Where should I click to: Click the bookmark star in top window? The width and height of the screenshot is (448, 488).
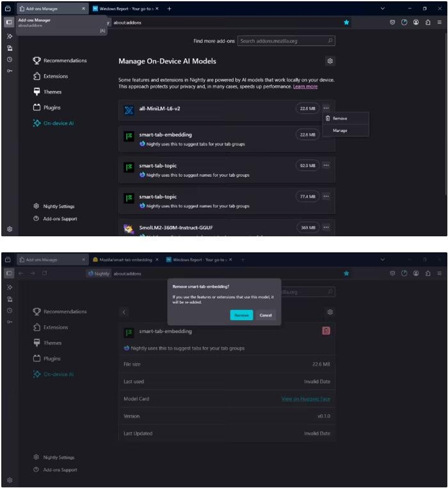tap(346, 22)
